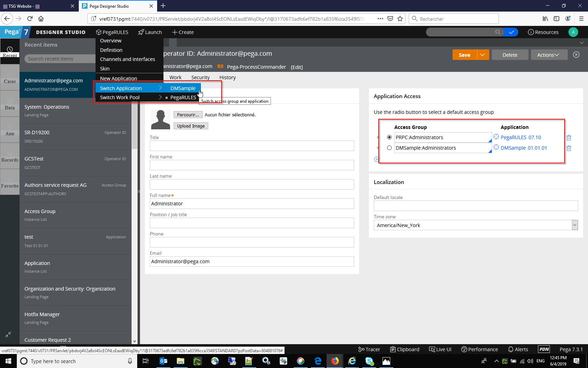Click the Delete button

510,55
